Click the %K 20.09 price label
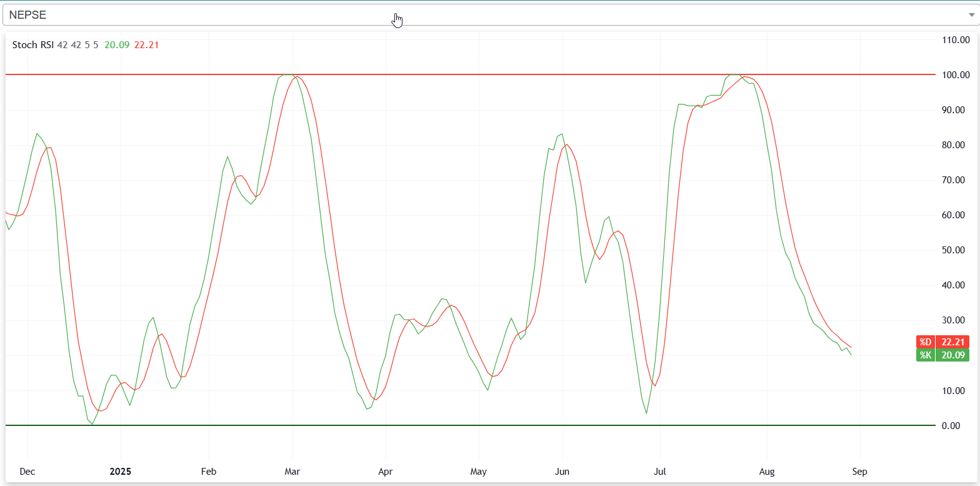Screen dimensions: 980x486 point(943,355)
